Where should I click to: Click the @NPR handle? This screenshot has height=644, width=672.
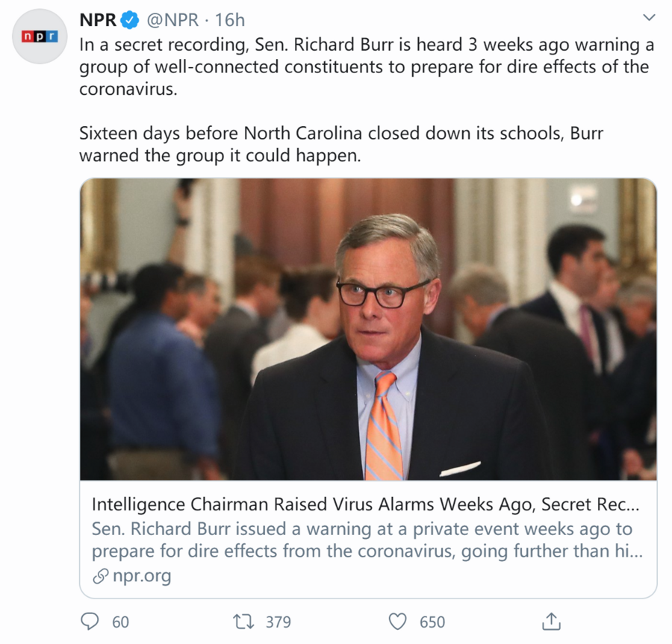click(x=174, y=19)
